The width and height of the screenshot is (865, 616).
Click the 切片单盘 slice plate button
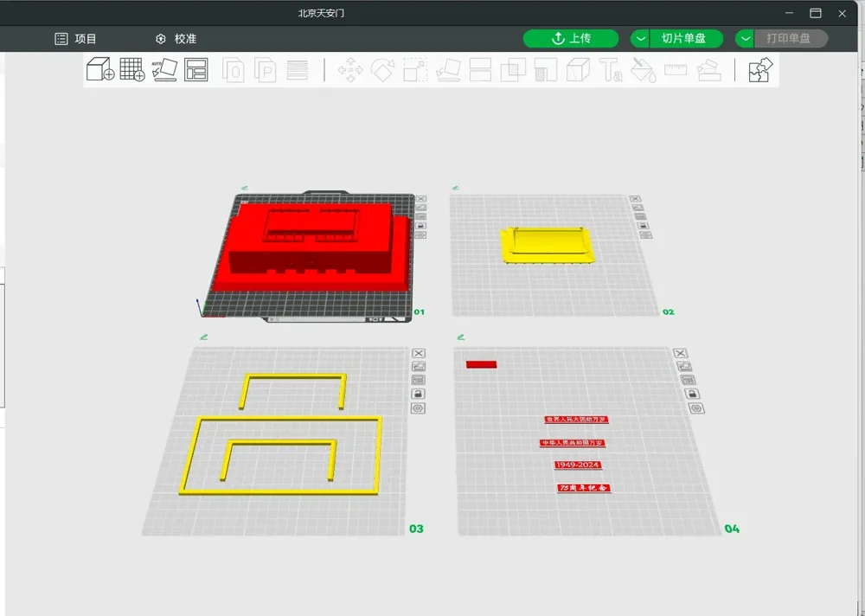[684, 38]
